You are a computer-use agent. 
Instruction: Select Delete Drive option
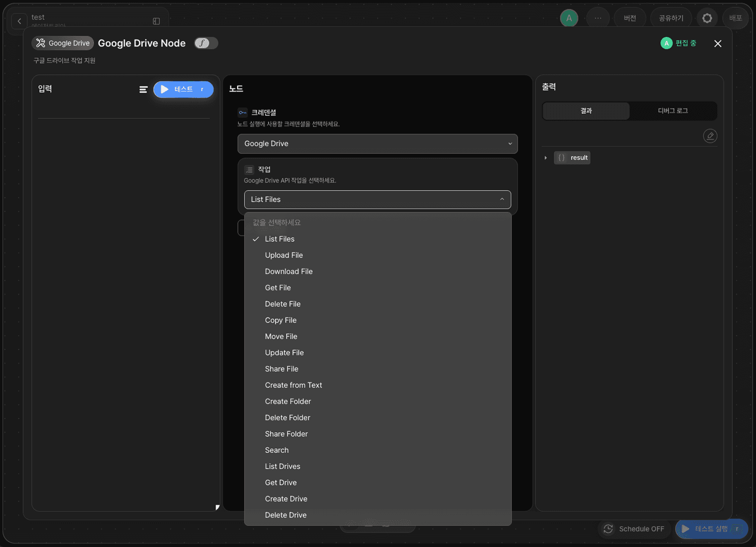378,515
